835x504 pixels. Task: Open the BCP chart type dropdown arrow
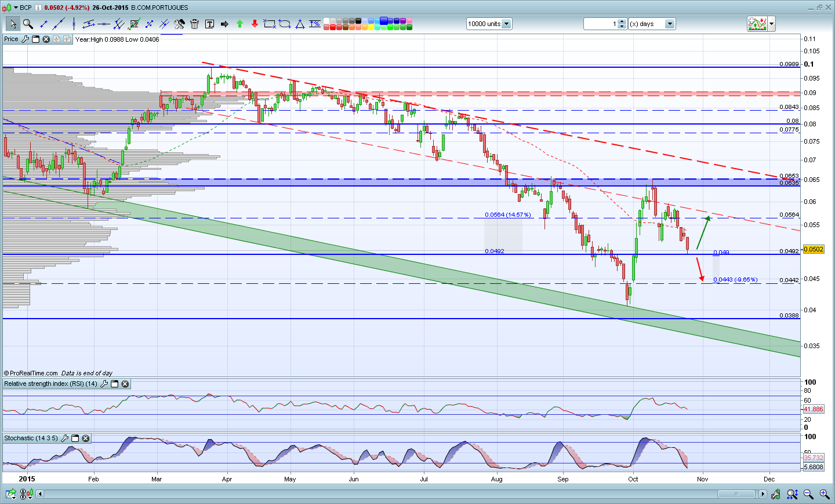16,8
